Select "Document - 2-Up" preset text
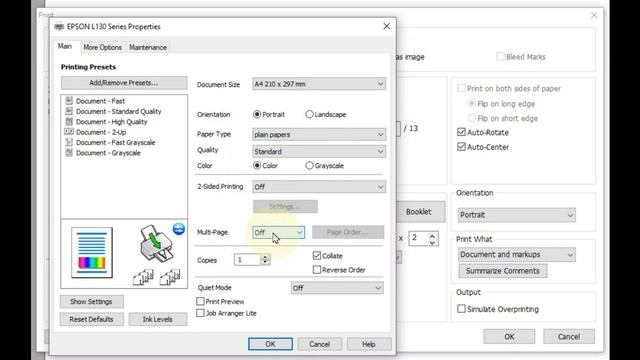Viewport: 640px width, 360px height. [101, 132]
